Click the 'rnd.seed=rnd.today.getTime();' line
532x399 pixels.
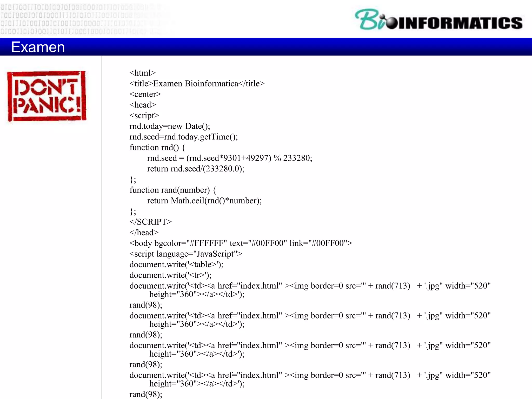coord(184,137)
